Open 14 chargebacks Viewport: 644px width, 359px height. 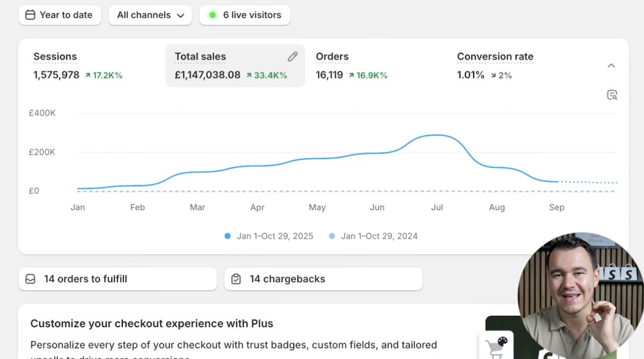(x=323, y=279)
